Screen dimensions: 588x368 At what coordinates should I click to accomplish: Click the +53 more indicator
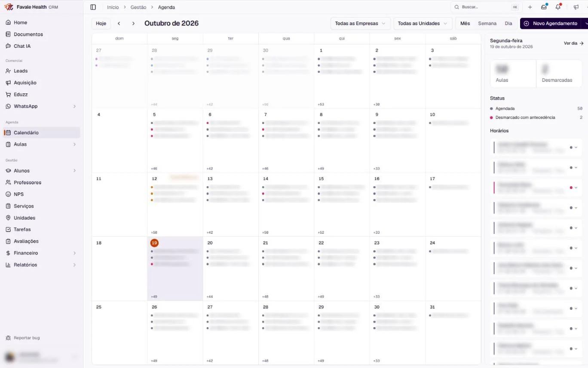coord(321,105)
